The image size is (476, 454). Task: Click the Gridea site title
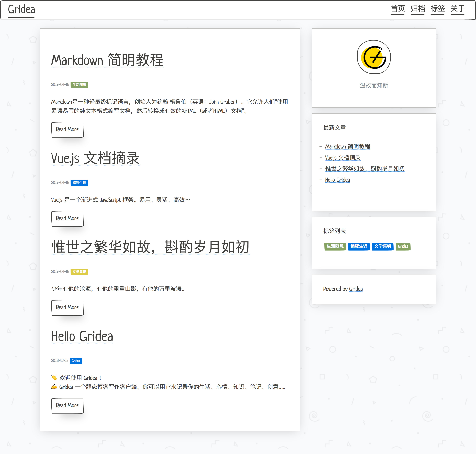[x=21, y=10]
